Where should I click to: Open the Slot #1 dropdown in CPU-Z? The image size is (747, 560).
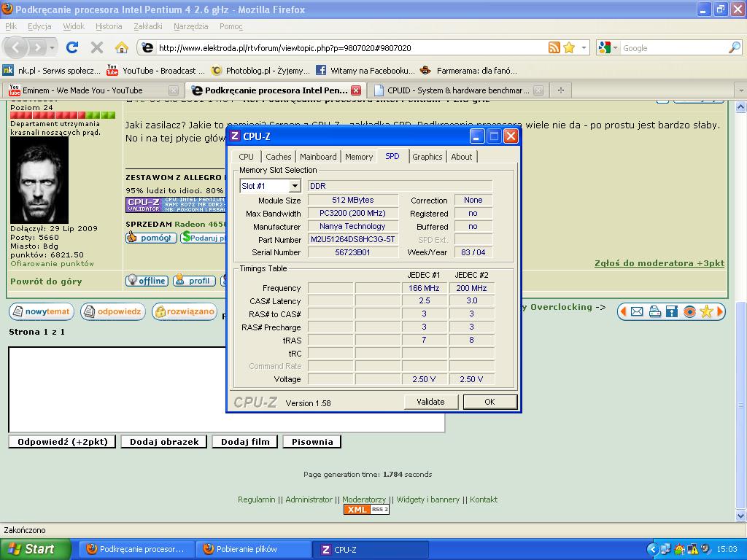[295, 186]
